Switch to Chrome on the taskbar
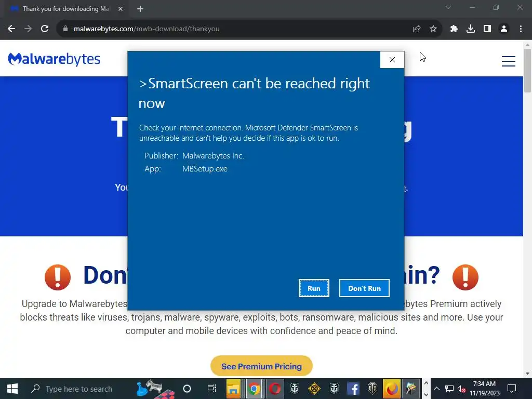Screen dimensions: 532x399 tap(254, 389)
